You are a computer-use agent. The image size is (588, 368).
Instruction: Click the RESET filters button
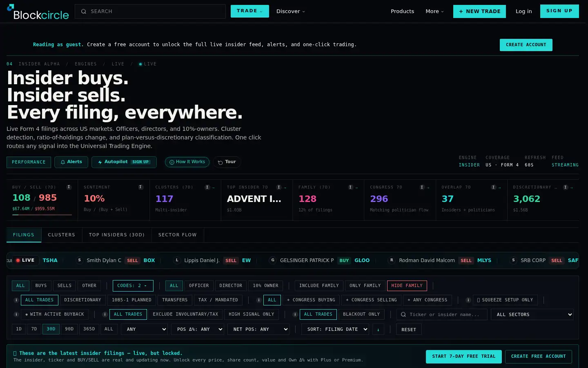pos(409,330)
